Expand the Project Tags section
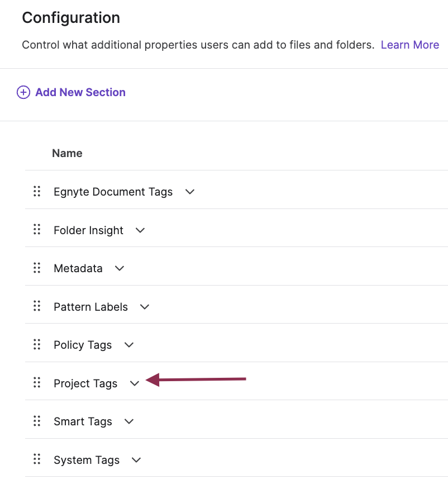This screenshot has height=484, width=448. coord(134,383)
